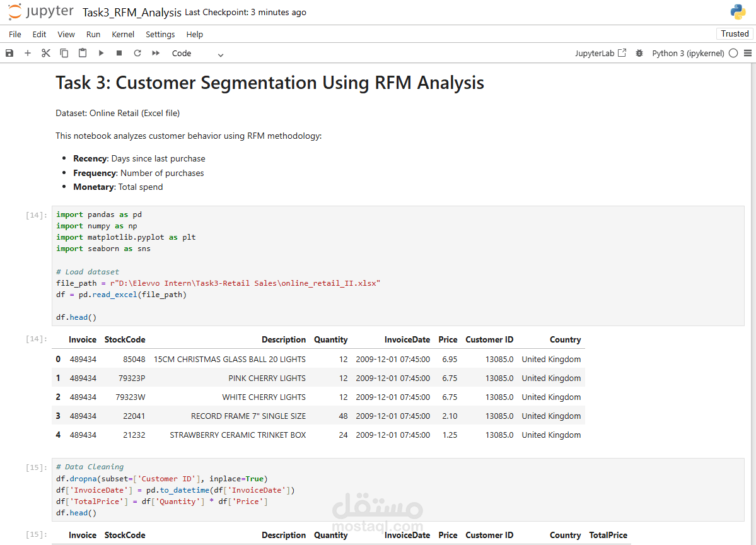Paste cell from clipboard icon
The width and height of the screenshot is (756, 545).
point(83,54)
